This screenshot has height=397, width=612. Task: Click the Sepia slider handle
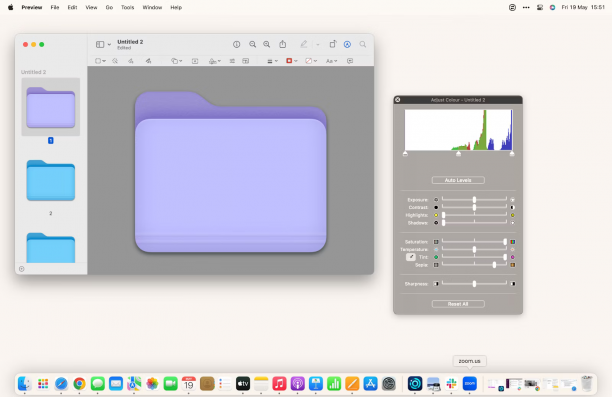click(495, 265)
